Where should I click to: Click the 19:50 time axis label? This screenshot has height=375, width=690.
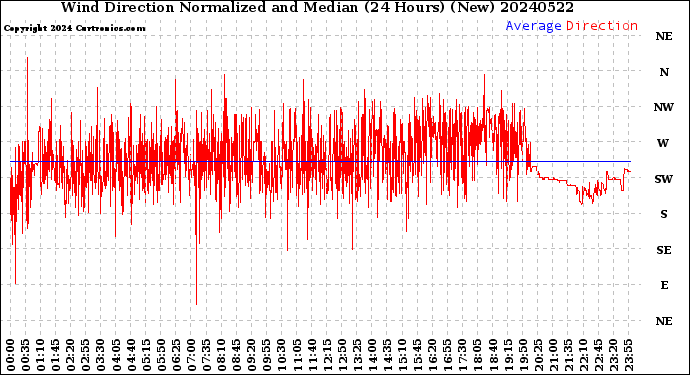(523, 355)
